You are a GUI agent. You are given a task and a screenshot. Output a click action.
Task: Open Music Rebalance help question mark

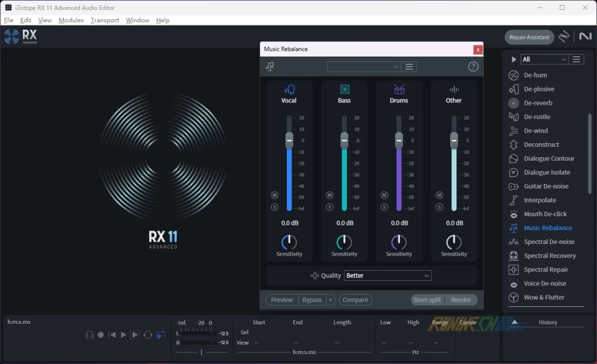pos(473,66)
